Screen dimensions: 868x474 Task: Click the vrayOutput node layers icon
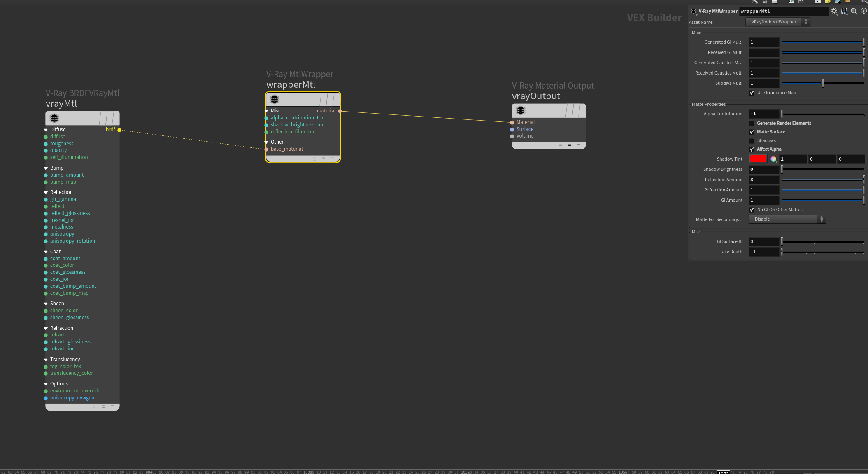(521, 110)
